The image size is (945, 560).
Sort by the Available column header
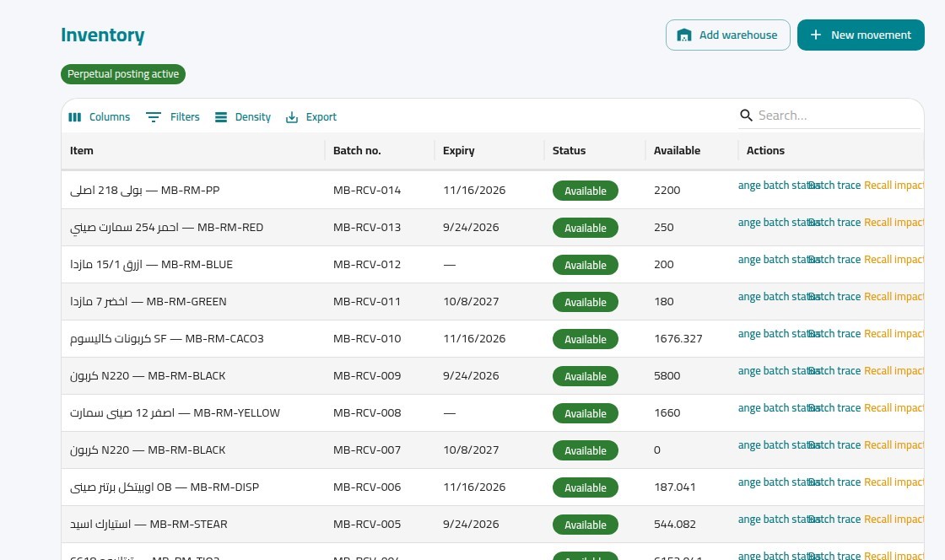coord(677,150)
